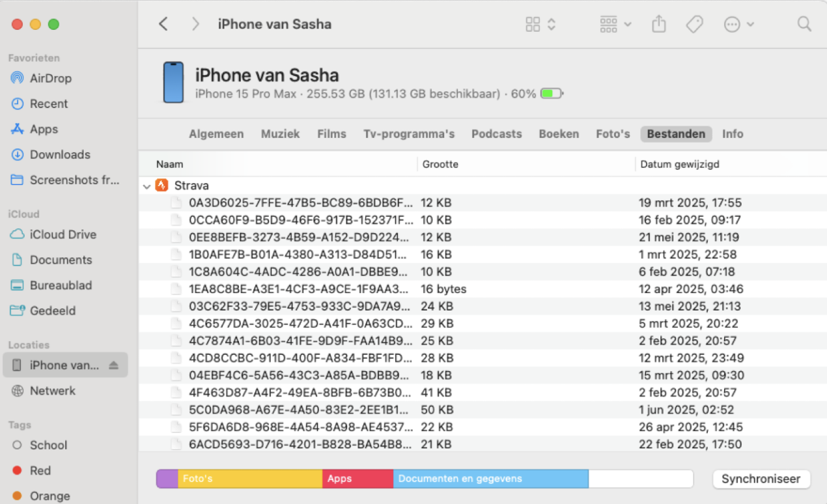The height and width of the screenshot is (504, 827).
Task: Click the Tag icon in the toolbar
Action: pyautogui.click(x=694, y=24)
